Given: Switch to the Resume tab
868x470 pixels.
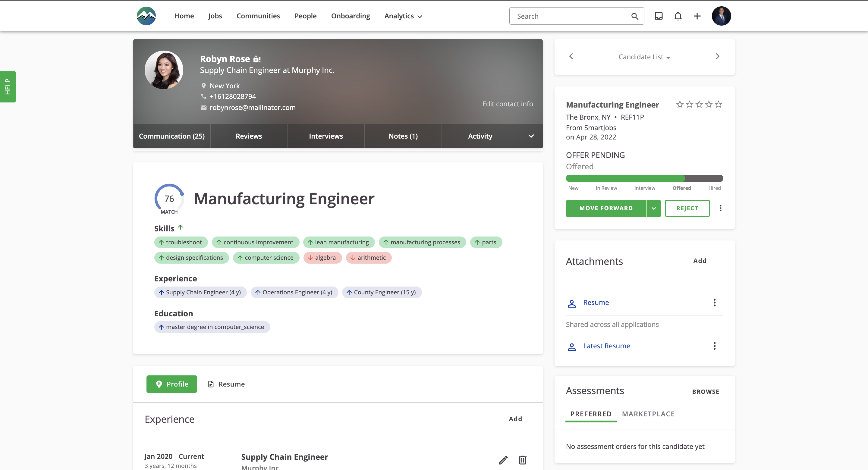Looking at the screenshot, I should [x=226, y=384].
